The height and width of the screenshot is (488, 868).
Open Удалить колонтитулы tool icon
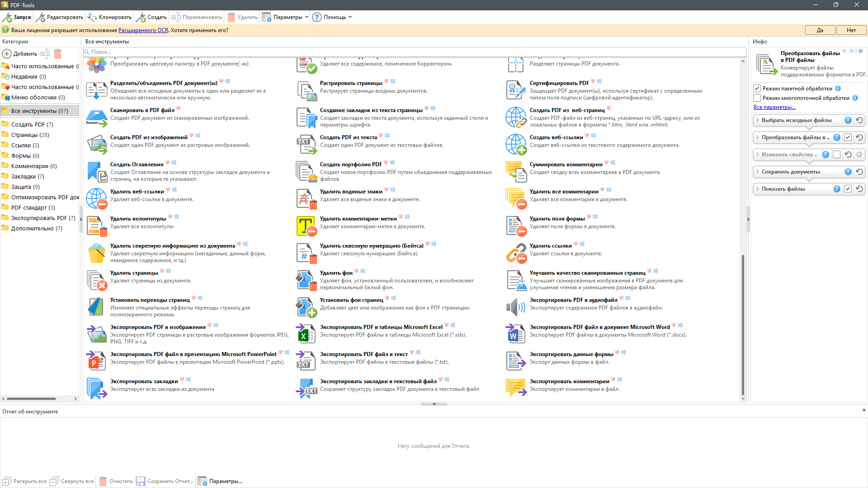click(97, 226)
